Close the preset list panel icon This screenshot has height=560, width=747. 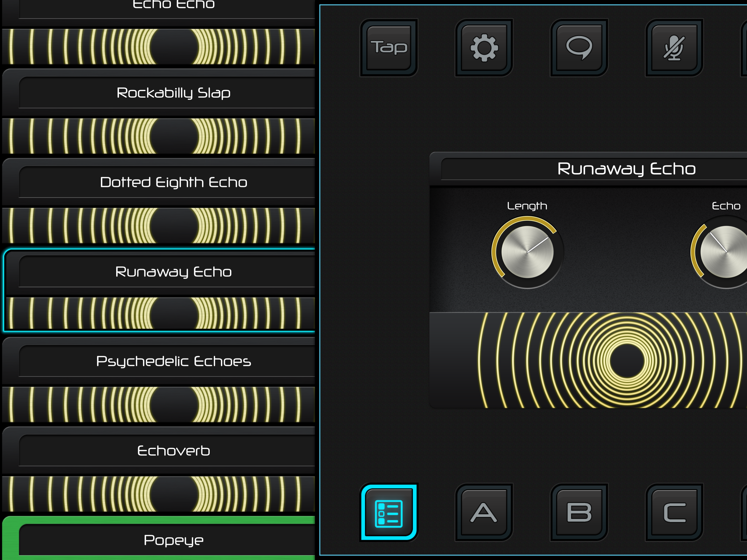389,513
